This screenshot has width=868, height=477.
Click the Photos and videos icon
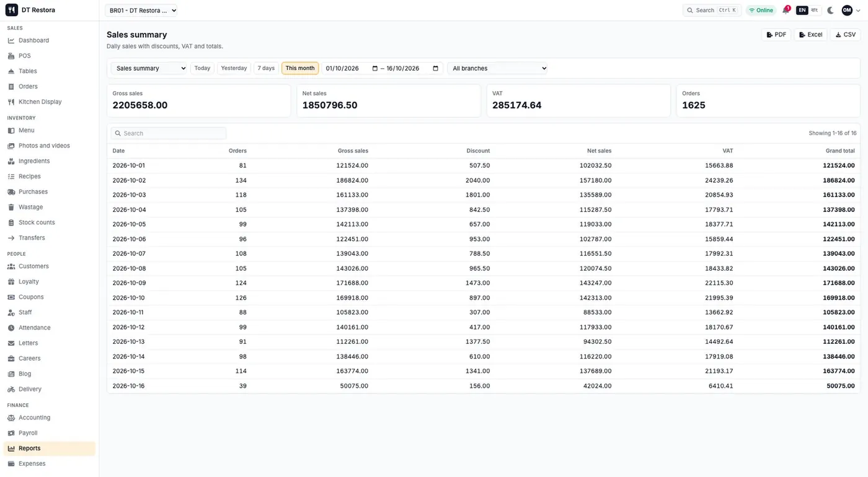pos(11,146)
